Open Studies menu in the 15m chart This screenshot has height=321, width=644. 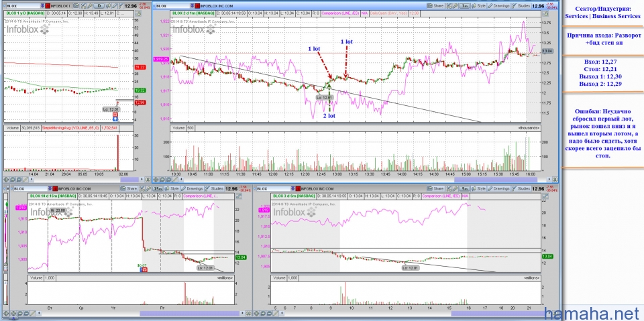(x=214, y=188)
